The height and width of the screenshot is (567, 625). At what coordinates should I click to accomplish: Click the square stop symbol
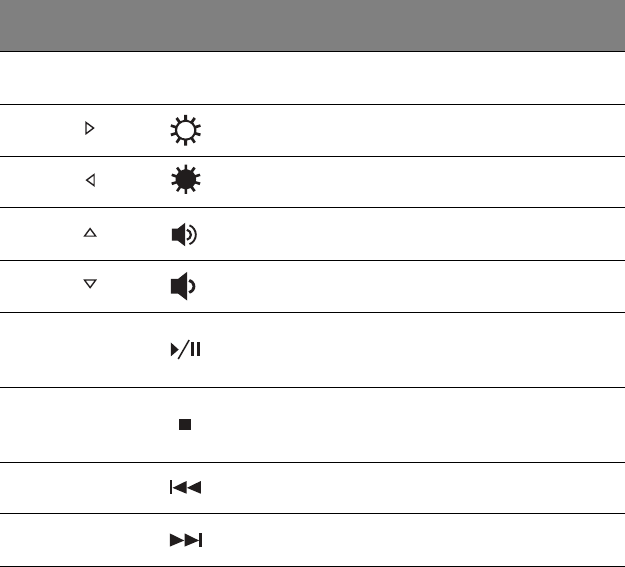tap(185, 424)
